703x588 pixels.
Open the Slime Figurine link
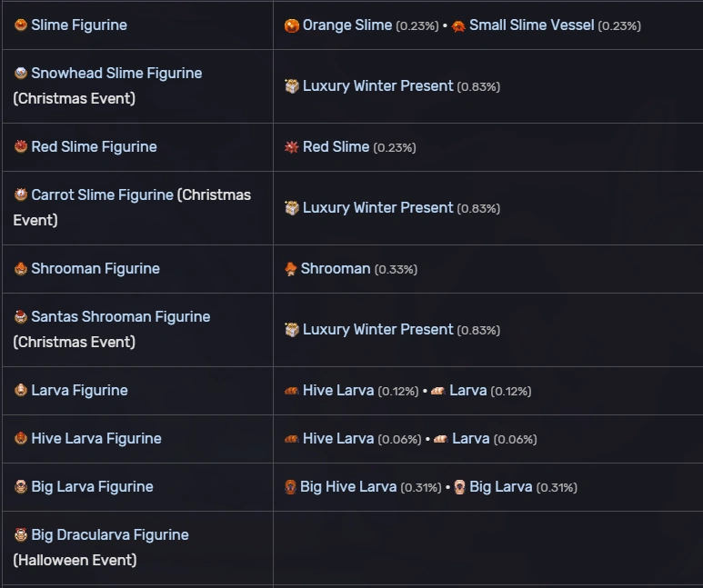click(x=79, y=25)
